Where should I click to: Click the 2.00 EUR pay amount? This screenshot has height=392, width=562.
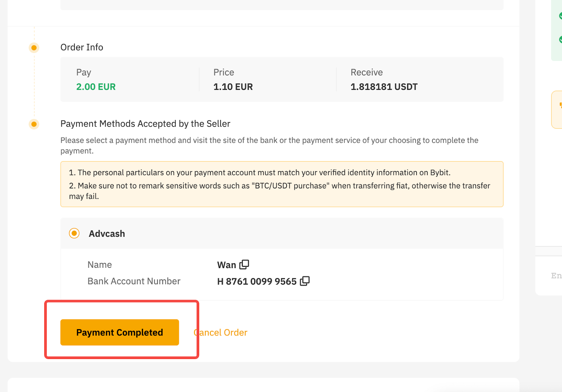coord(96,87)
